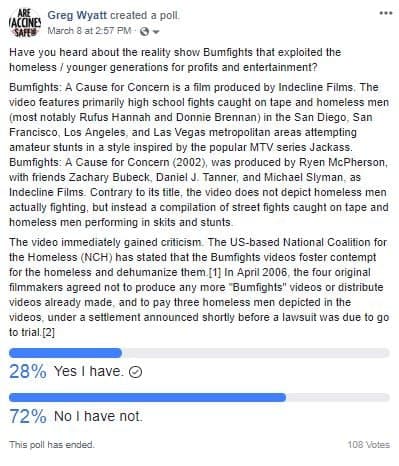399x466 pixels.
Task: Click the 72% result progress bar
Action: 199,397
